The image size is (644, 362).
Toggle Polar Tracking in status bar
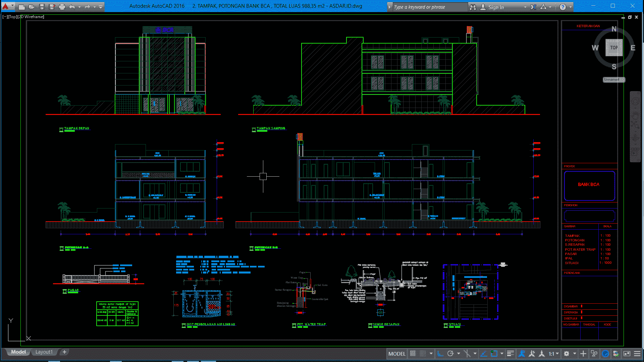[x=450, y=353]
